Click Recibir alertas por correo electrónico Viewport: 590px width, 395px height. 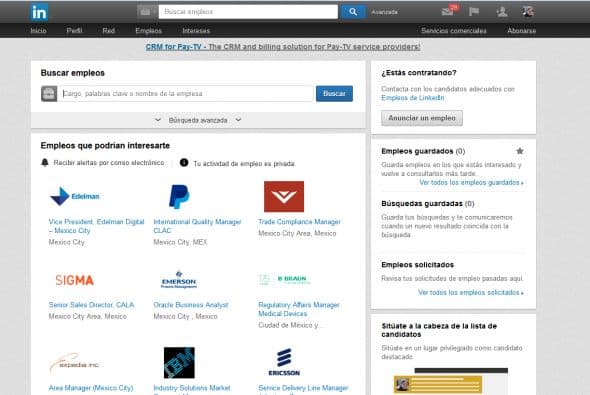click(109, 163)
